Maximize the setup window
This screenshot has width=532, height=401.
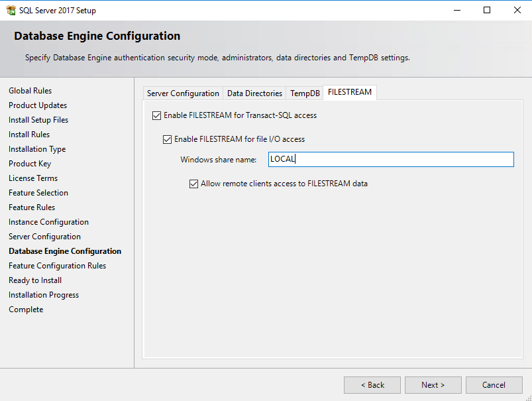pyautogui.click(x=487, y=10)
